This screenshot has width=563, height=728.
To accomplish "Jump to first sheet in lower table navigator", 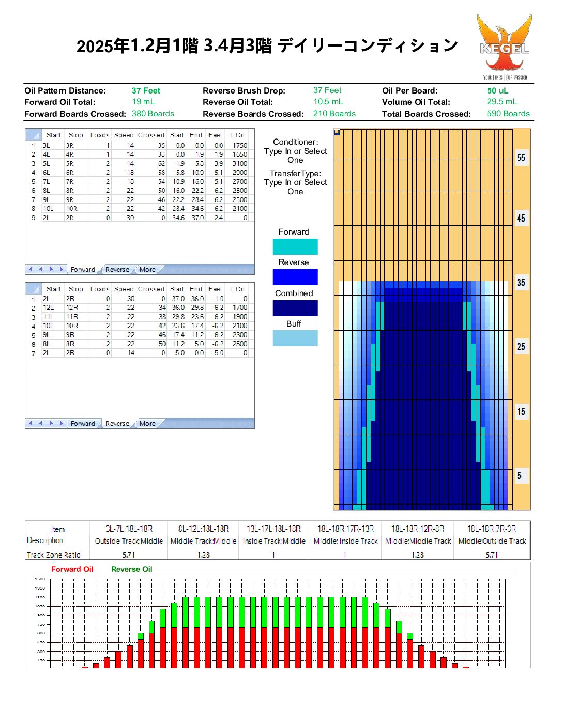I will click(x=30, y=423).
